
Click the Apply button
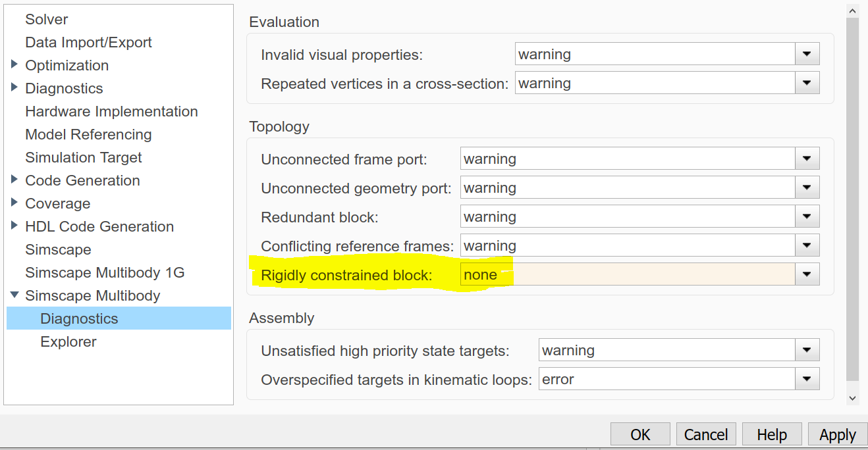click(x=837, y=435)
